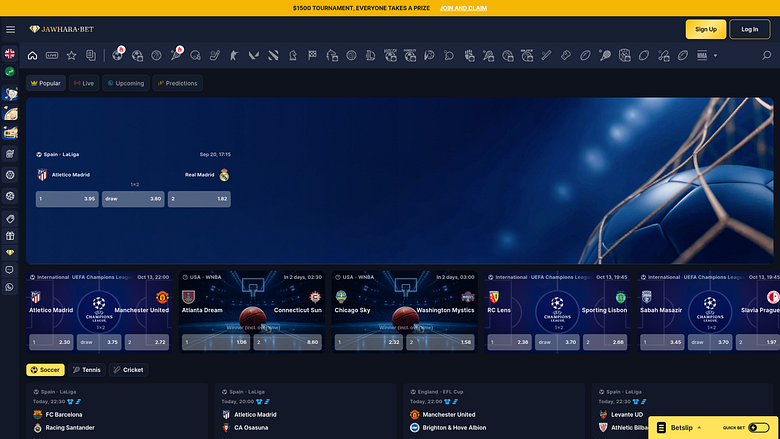Pick Manchester United odds 2.72
Viewport: 780px width, 439px height.
pyautogui.click(x=147, y=342)
